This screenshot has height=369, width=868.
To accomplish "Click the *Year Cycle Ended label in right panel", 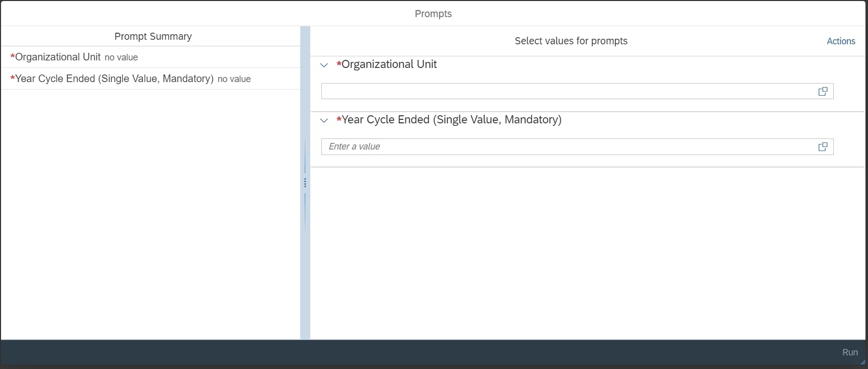I will [451, 120].
